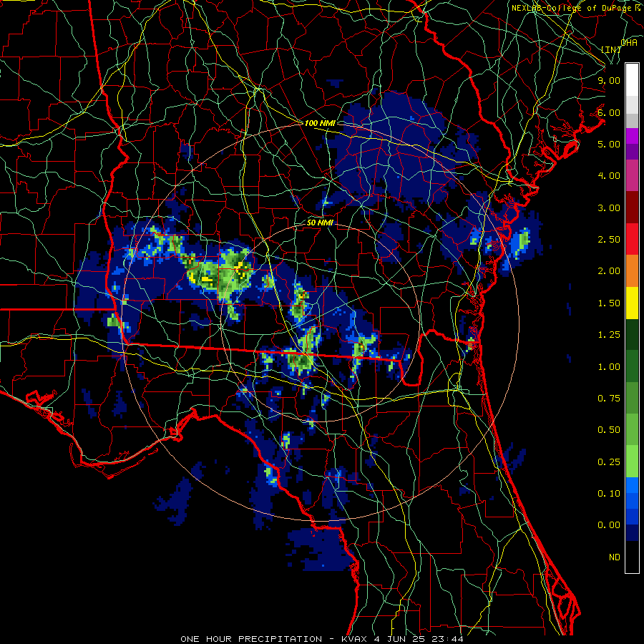Click the 3.00 legend value
Viewport: 644px width, 644px height.
coord(609,208)
